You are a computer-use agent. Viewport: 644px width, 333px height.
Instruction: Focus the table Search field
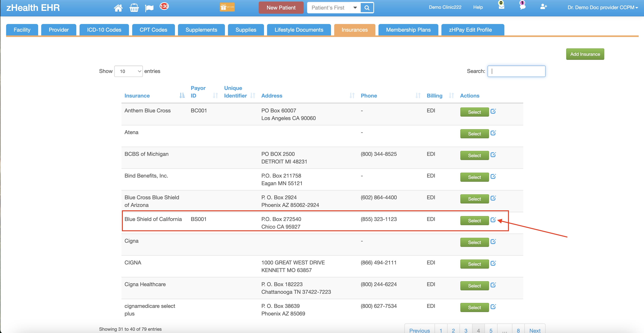point(516,71)
